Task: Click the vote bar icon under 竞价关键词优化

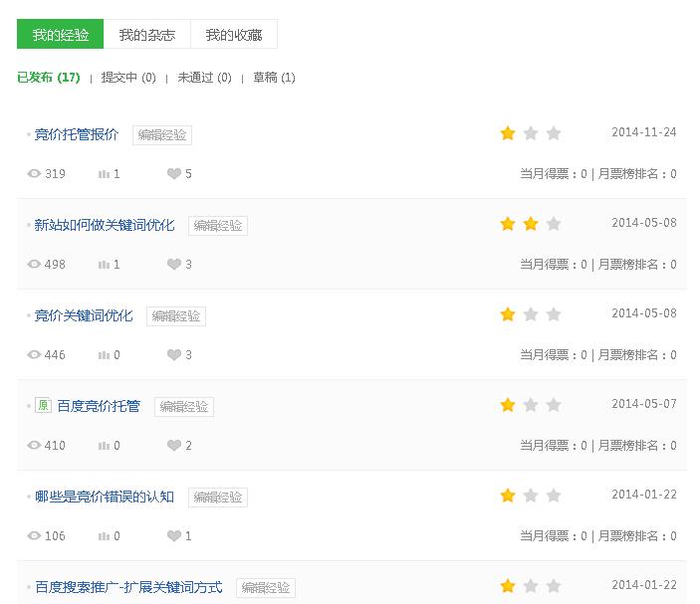Action: point(104,355)
